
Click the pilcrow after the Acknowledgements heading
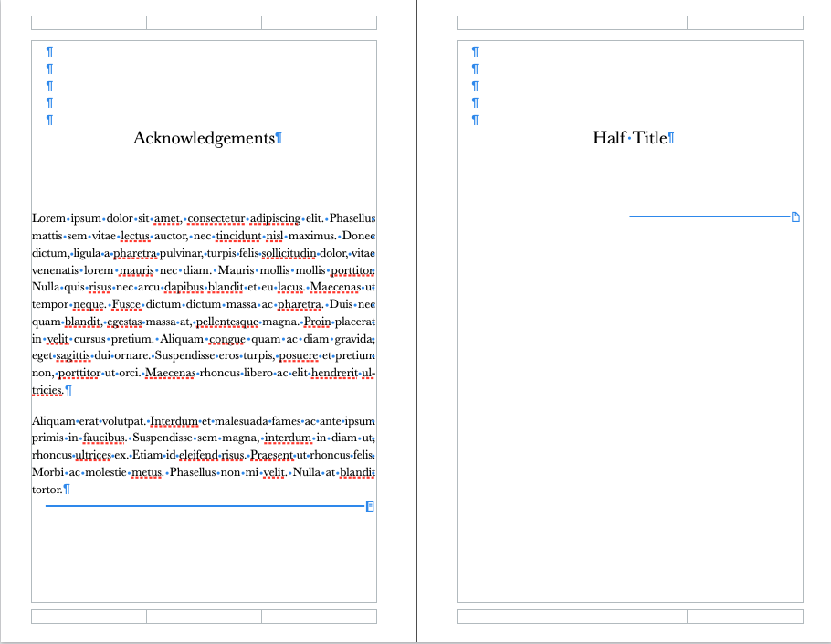[278, 137]
